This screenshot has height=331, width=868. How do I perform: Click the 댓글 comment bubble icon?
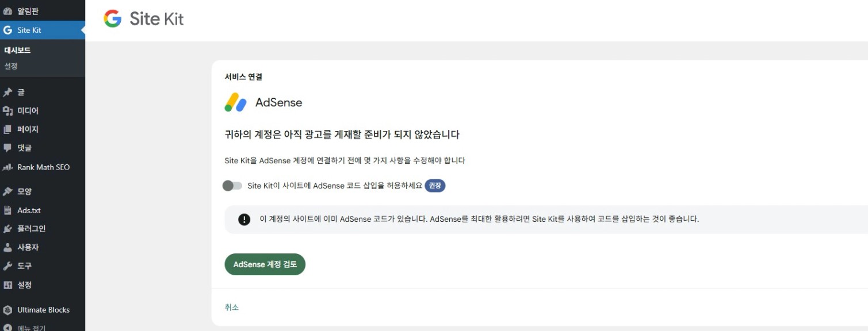[7, 148]
